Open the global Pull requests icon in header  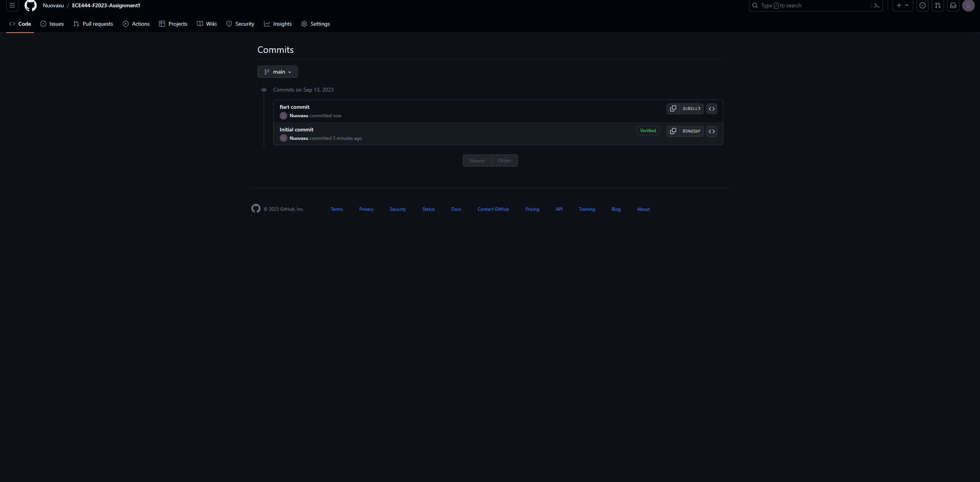click(938, 5)
